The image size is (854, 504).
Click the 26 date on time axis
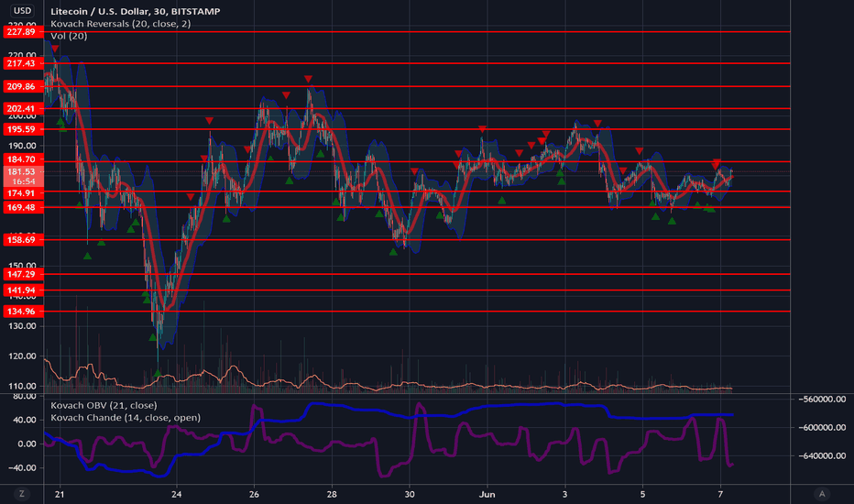pos(254,494)
